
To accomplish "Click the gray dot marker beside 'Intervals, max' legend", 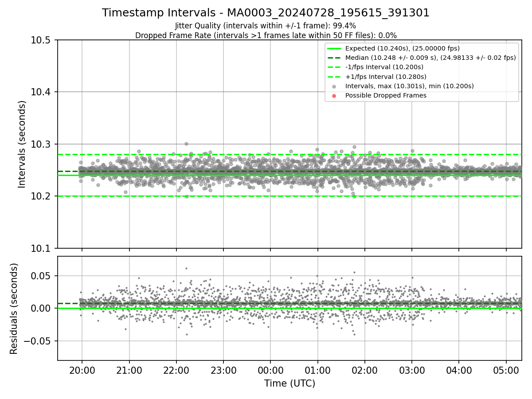I will [334, 86].
